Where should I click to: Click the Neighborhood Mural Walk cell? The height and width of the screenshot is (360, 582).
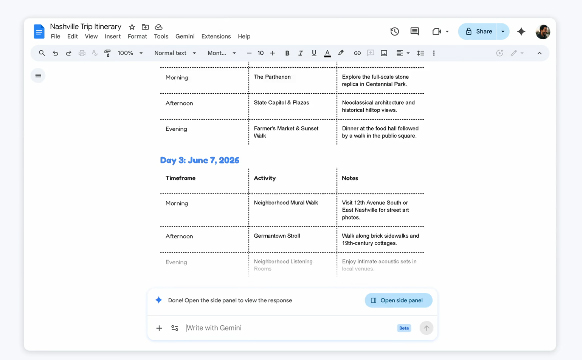click(x=286, y=203)
